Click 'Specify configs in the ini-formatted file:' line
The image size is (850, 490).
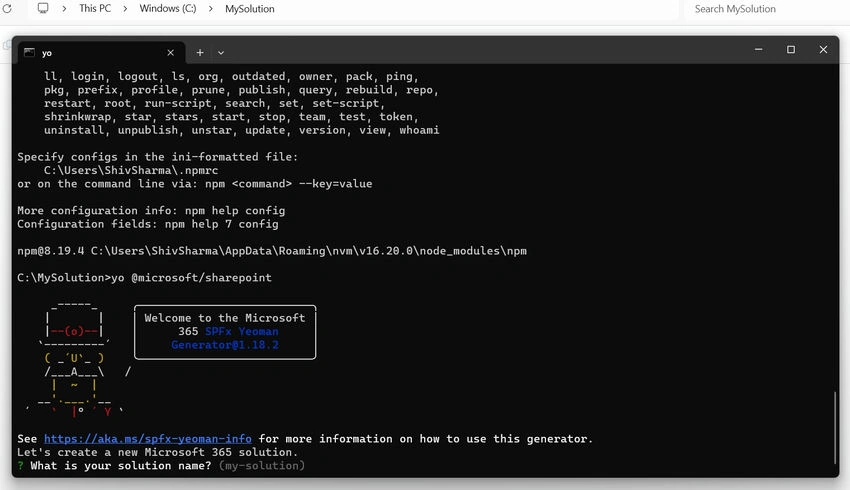coord(157,157)
